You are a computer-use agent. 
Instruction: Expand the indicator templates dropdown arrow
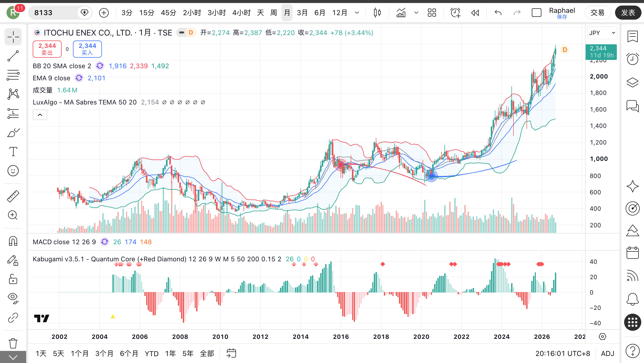[416, 13]
